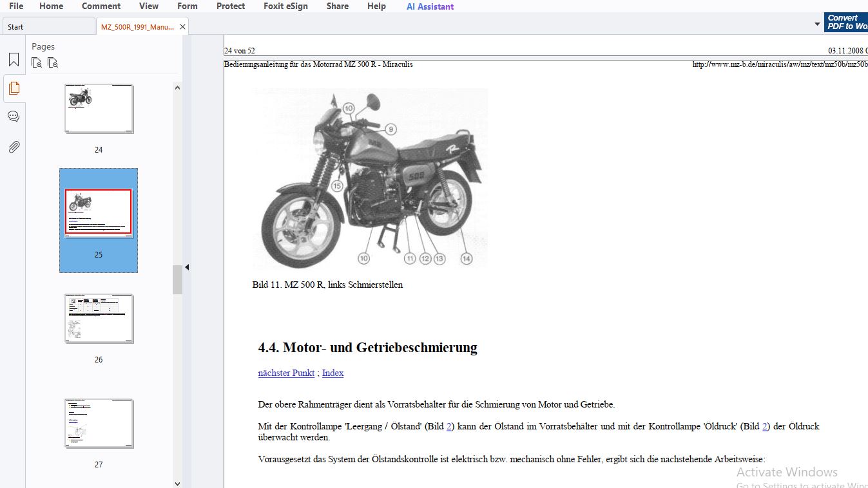Select the Form tab
This screenshot has width=868, height=488.
188,6
